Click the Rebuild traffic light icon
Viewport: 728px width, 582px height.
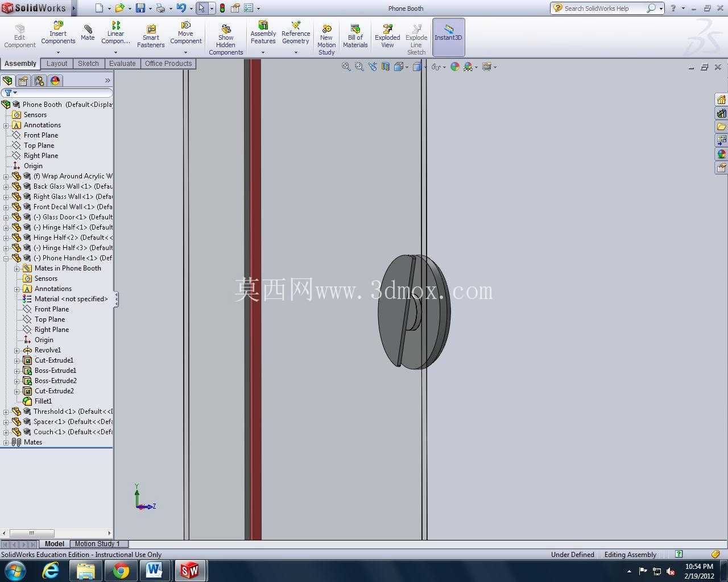222,9
